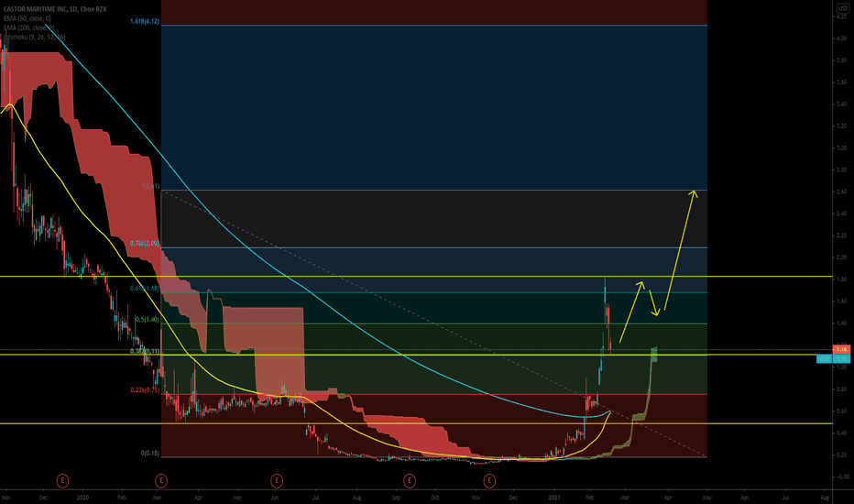Click the earnings marker above Jun
Screen dimensions: 854x504
coord(277,480)
